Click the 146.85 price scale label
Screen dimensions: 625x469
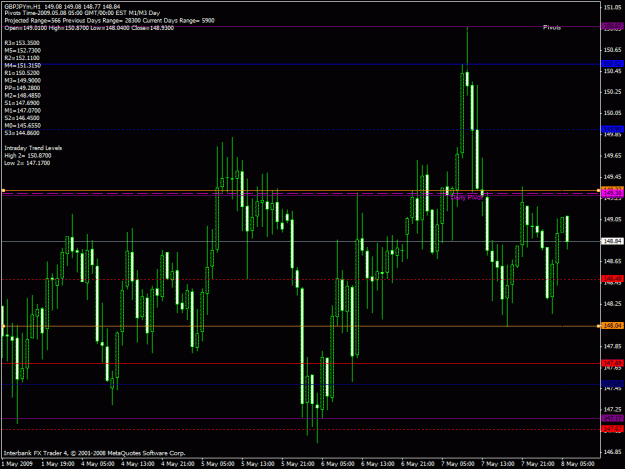(x=613, y=452)
